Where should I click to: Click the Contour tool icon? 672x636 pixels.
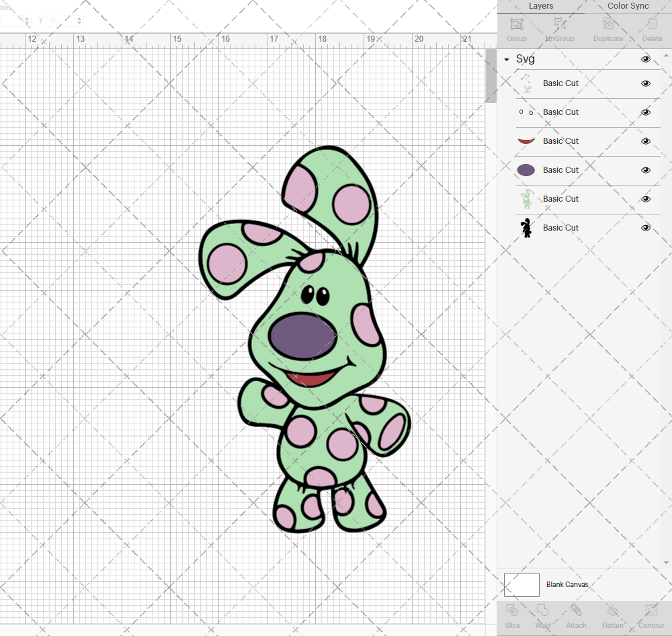pos(651,610)
